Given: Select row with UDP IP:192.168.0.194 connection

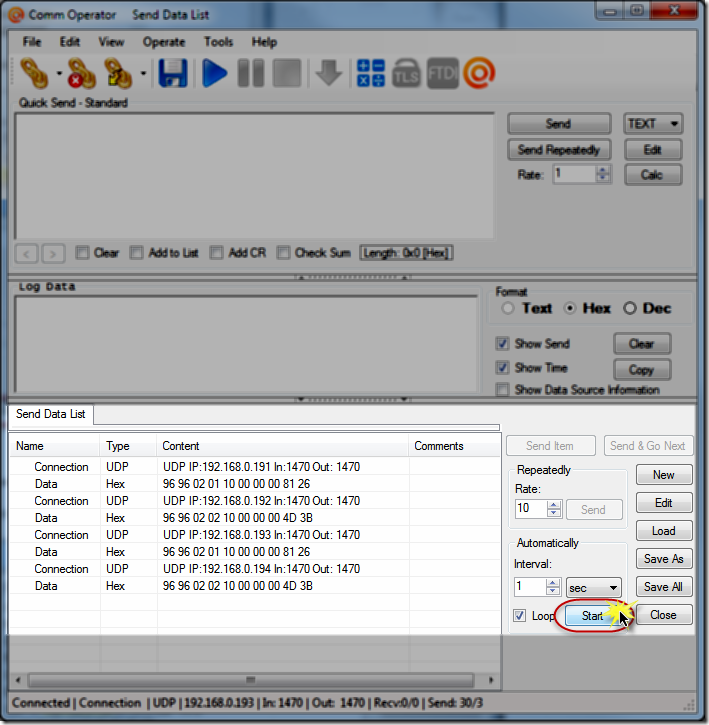Looking at the screenshot, I should [x=255, y=569].
